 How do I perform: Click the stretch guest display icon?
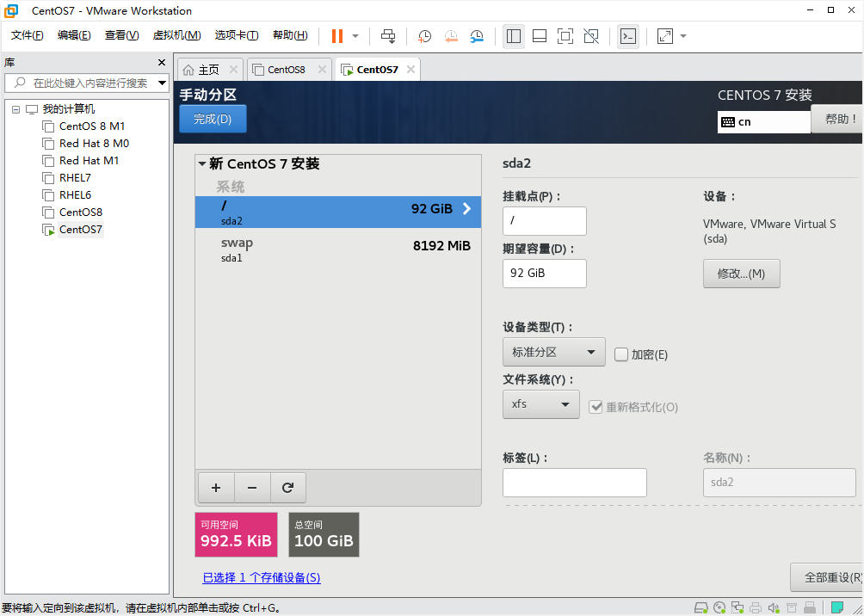tap(665, 36)
